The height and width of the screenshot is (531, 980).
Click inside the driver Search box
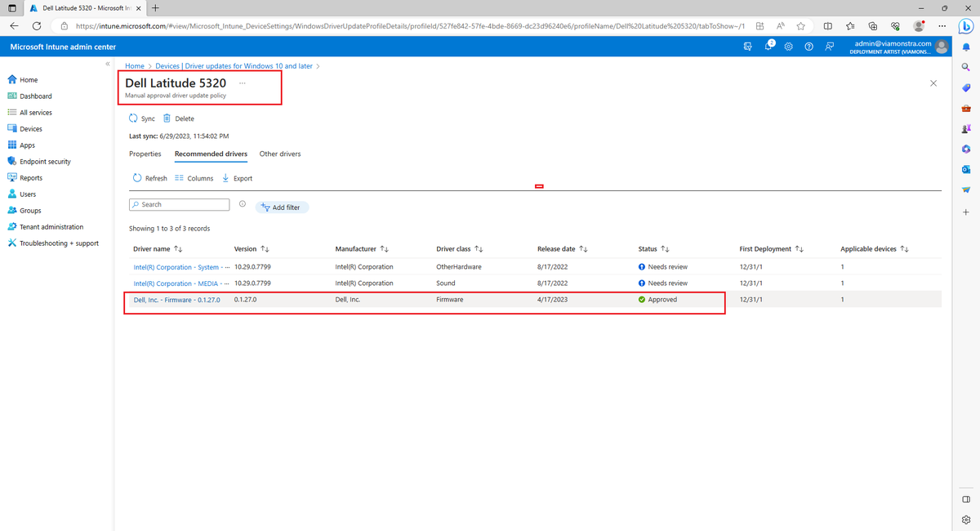(x=179, y=203)
